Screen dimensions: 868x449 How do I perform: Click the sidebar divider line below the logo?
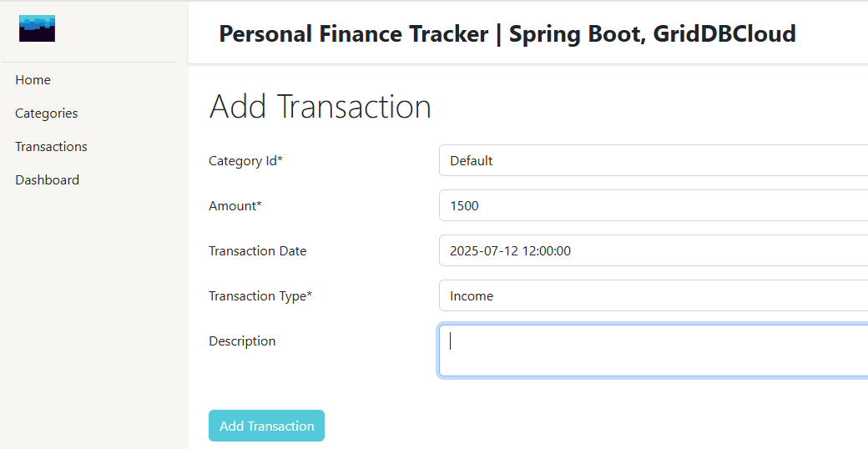coord(88,62)
